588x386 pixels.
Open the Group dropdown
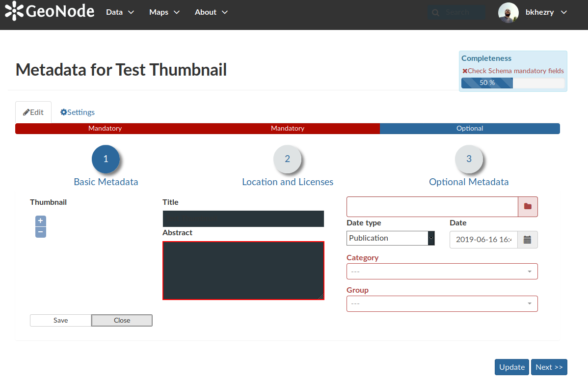442,304
